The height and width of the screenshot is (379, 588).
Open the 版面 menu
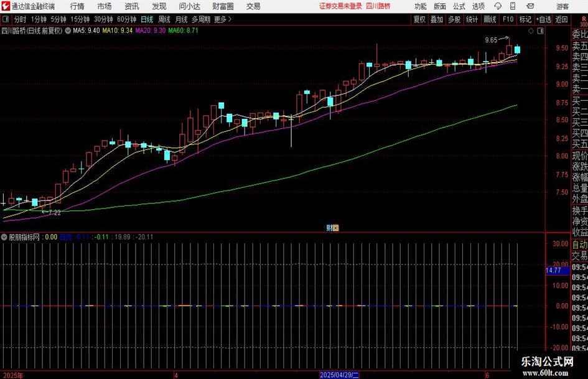click(439, 6)
